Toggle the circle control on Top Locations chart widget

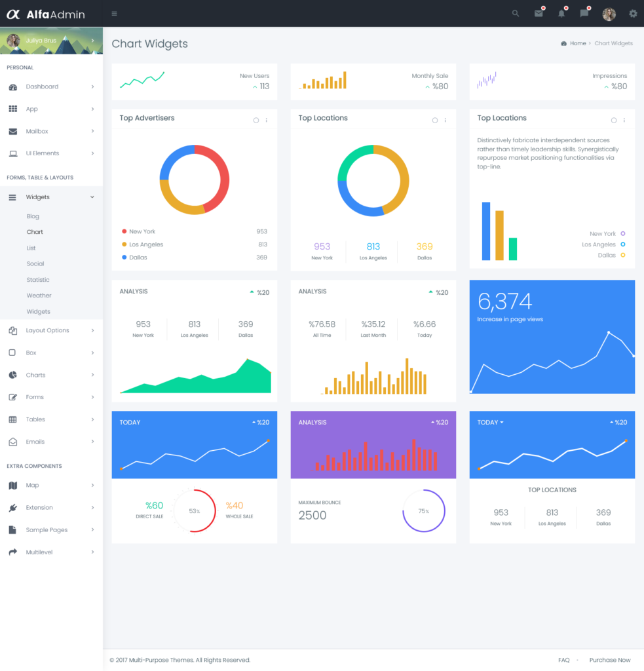[435, 120]
